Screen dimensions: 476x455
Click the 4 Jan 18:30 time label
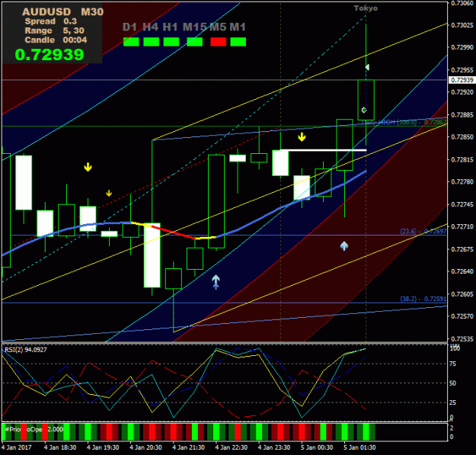(x=60, y=447)
